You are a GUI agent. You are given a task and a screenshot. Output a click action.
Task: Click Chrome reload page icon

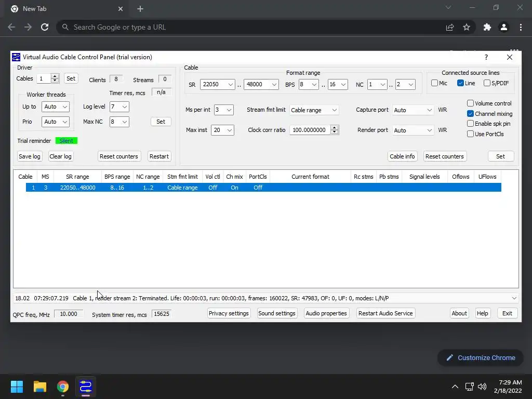point(45,27)
